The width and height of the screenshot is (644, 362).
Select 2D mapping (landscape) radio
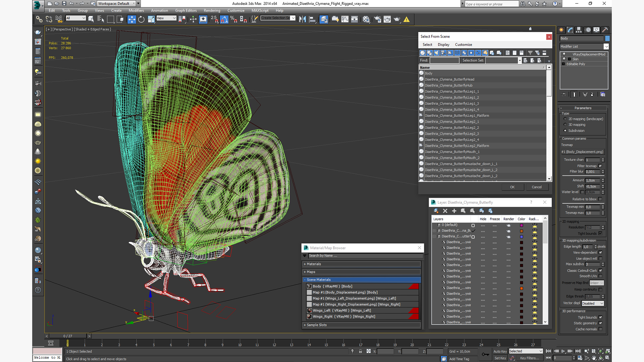(x=565, y=119)
